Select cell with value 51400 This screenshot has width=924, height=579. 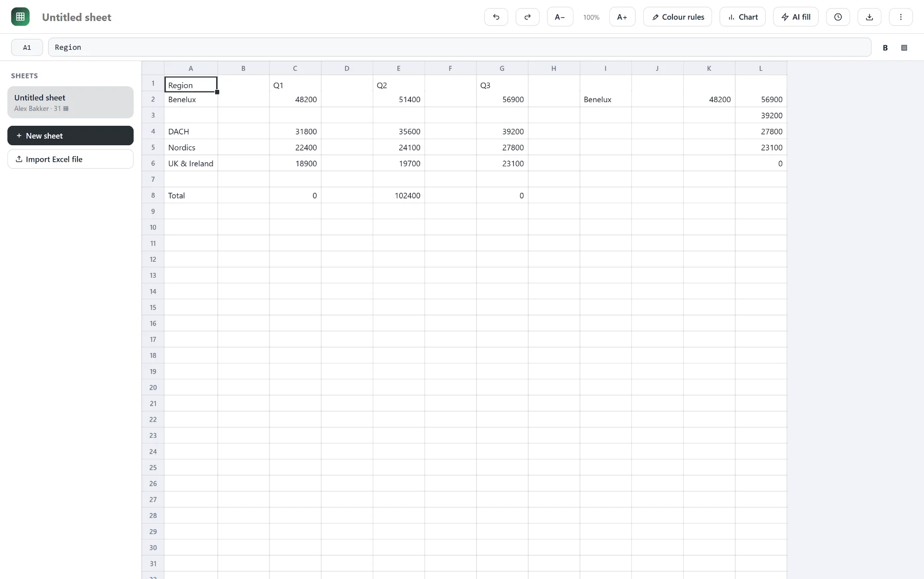pos(398,99)
